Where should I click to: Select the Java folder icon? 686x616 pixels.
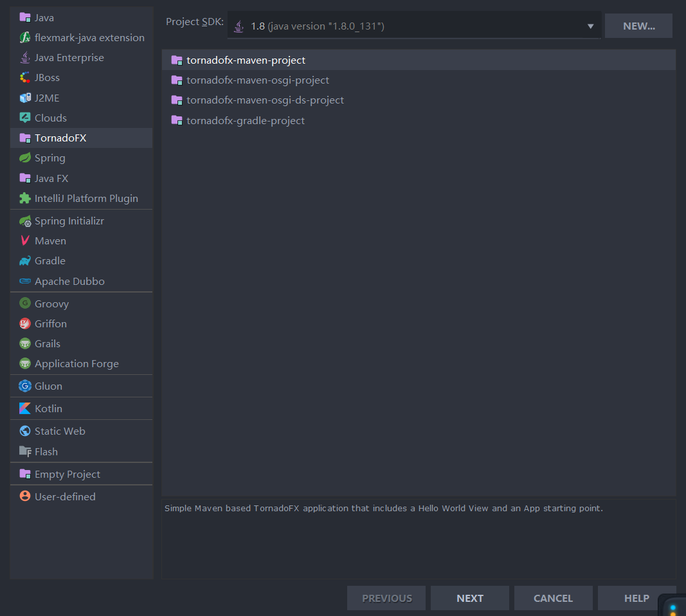tap(25, 17)
